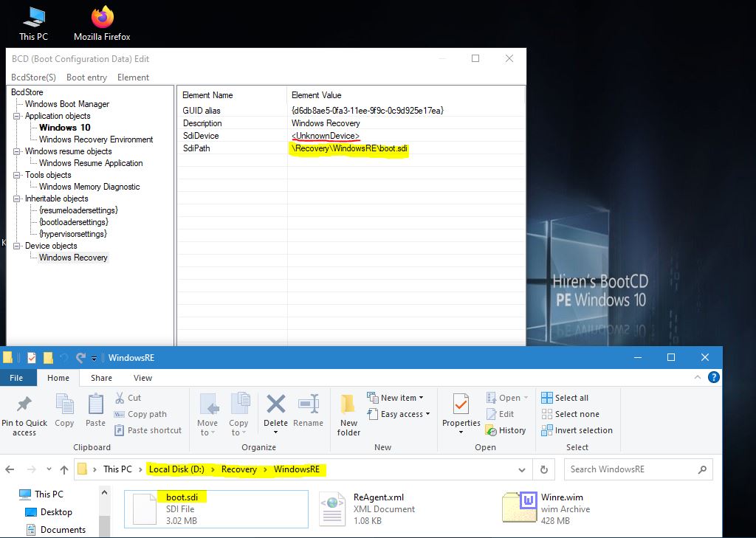Click the refresh button beside address bar
756x538 pixels.
(544, 469)
